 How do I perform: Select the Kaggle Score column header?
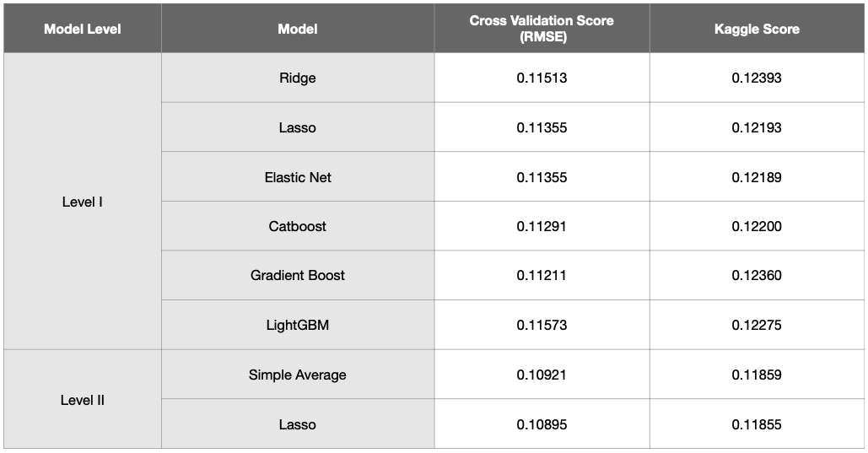coord(757,29)
